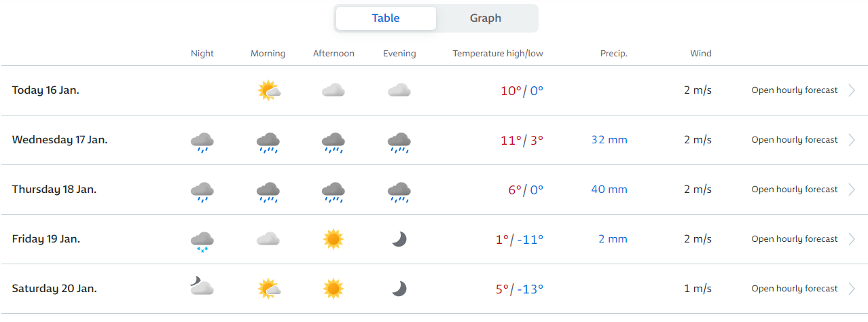Screen dimensions: 868x322
Task: Click Friday afternoon sun icon
Action: pyautogui.click(x=333, y=239)
